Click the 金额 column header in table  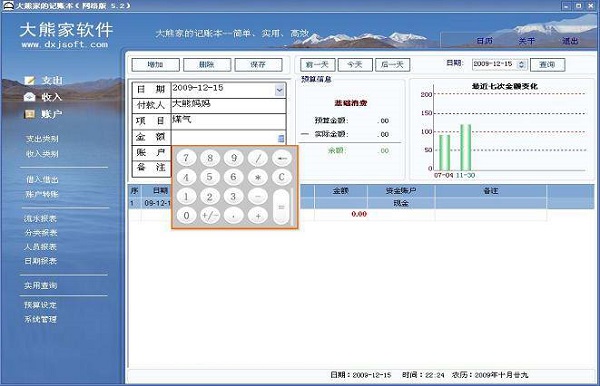pos(341,191)
